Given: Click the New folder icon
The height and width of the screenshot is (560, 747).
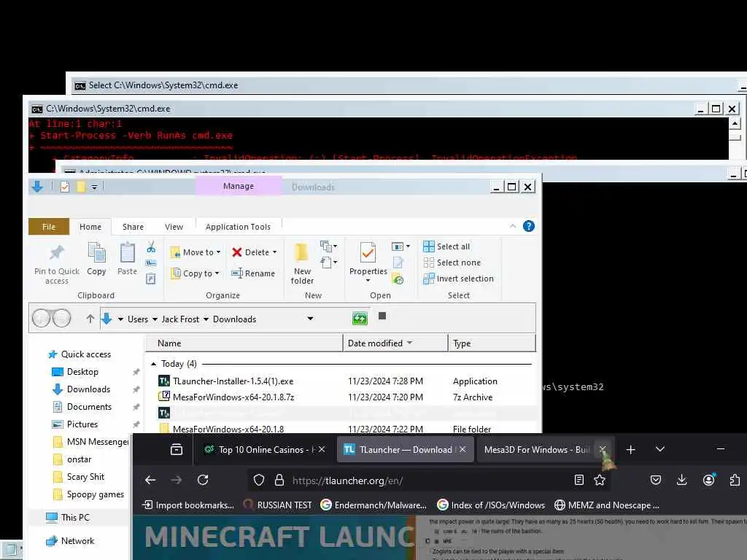Looking at the screenshot, I should tap(301, 252).
